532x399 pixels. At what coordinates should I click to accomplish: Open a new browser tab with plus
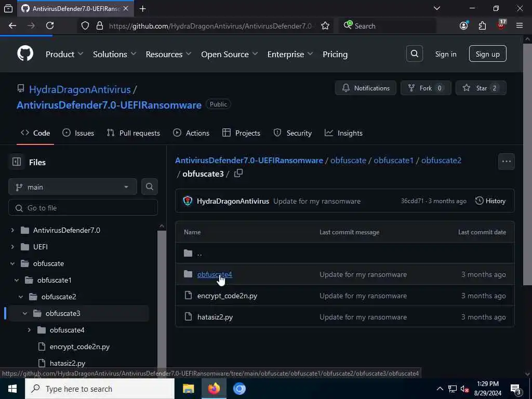pos(143,9)
